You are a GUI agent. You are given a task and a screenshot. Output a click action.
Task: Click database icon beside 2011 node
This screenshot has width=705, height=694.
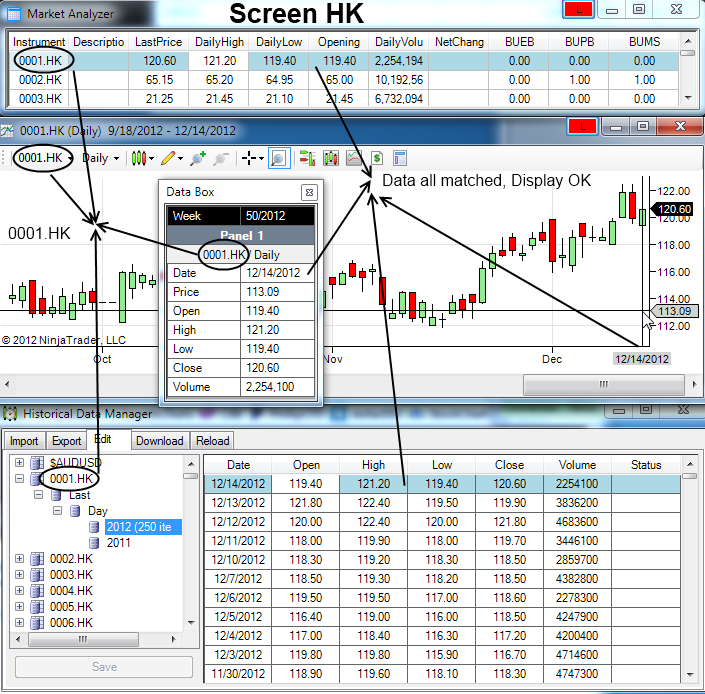point(94,543)
